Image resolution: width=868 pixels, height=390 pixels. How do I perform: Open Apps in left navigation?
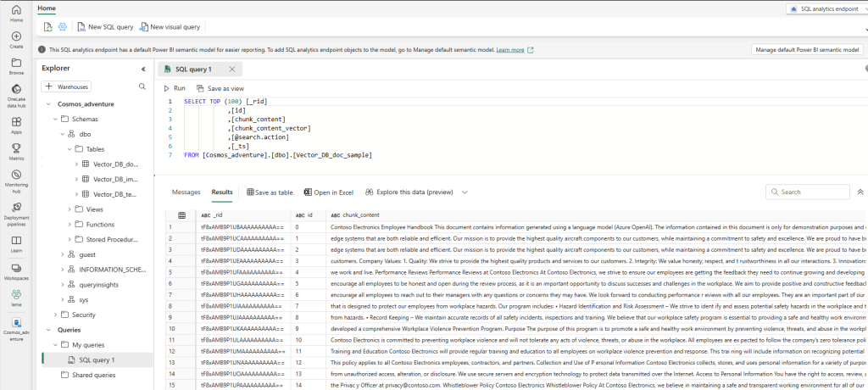tap(16, 125)
